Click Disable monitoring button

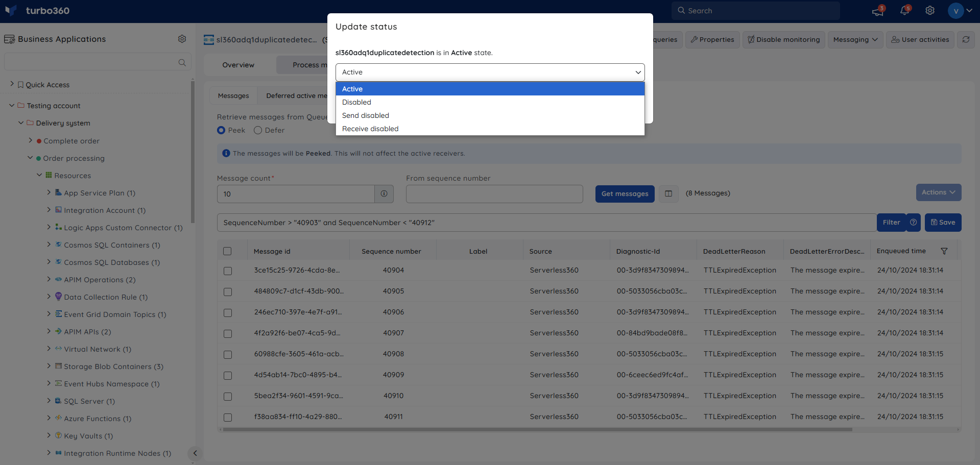(783, 39)
